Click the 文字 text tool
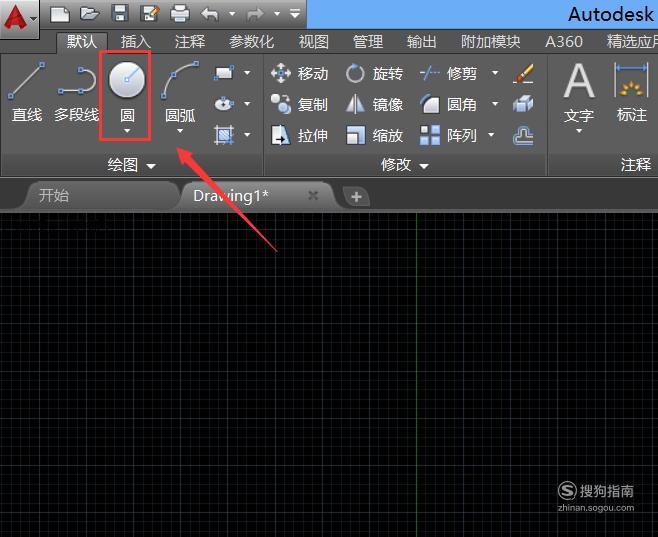Screen dimensions: 658x537 coord(579,91)
